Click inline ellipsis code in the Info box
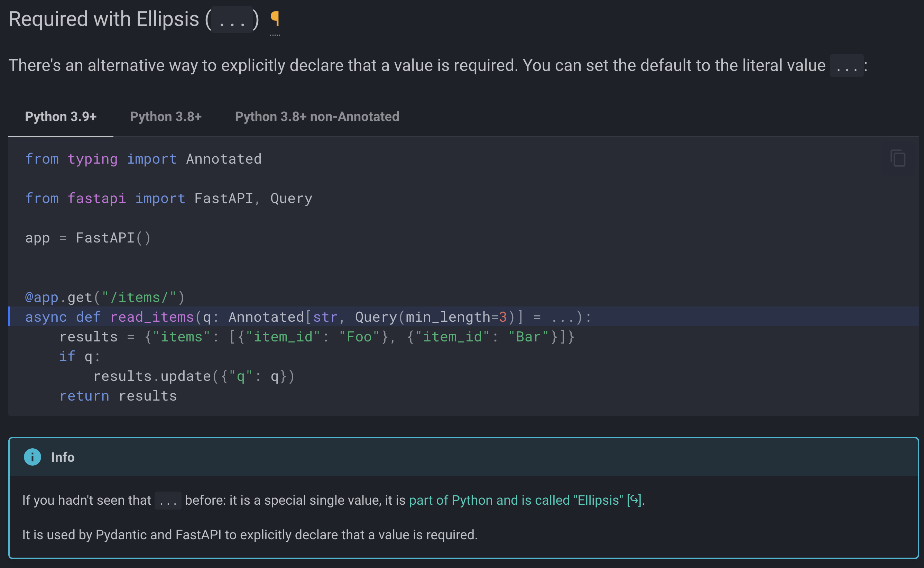Screen dimensions: 924x568 tap(167, 501)
